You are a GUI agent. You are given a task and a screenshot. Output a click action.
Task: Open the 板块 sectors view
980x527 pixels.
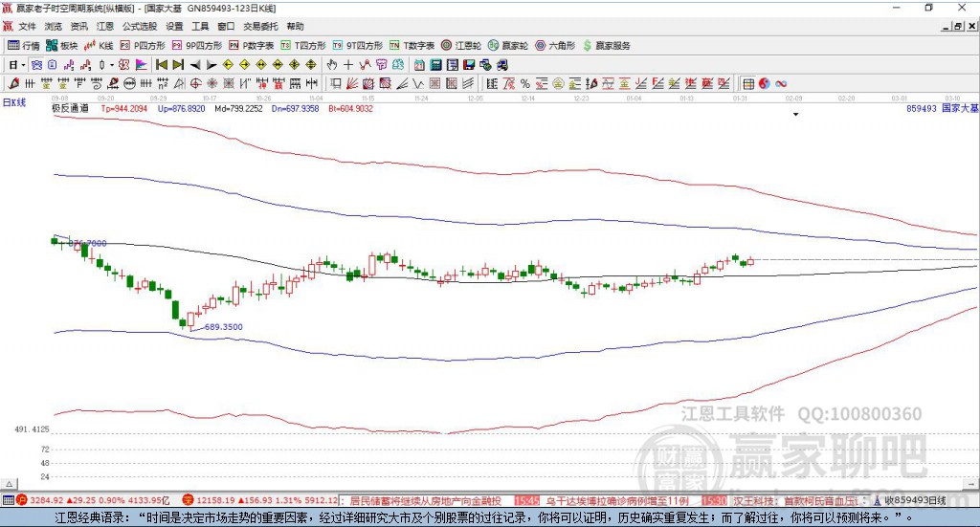pos(62,46)
